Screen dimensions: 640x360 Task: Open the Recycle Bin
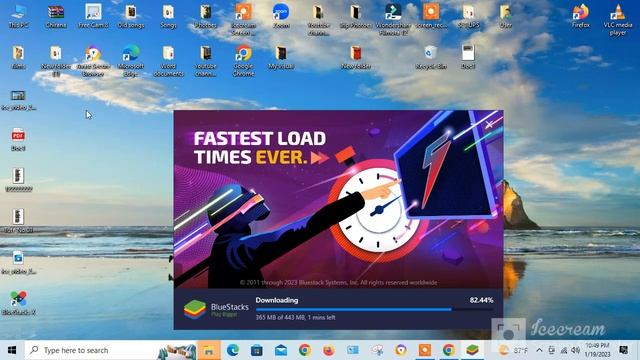tap(431, 58)
